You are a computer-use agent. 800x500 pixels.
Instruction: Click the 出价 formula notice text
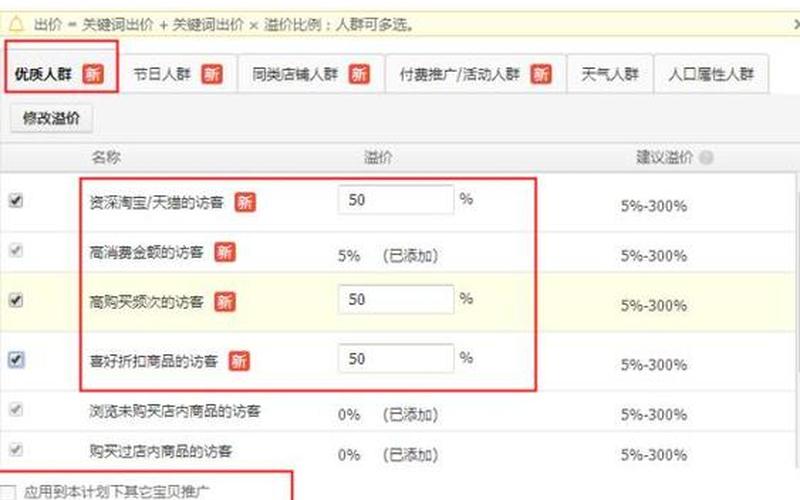tap(223, 24)
